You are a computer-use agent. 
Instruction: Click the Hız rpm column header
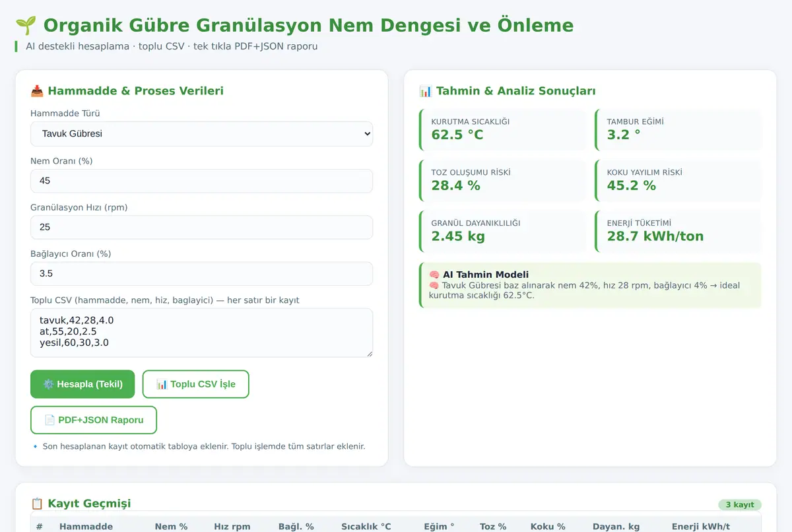[232, 526]
